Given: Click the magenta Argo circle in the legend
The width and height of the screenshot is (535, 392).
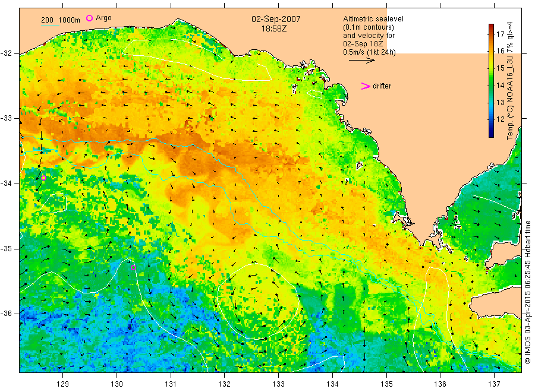Looking at the screenshot, I should pos(89,18).
